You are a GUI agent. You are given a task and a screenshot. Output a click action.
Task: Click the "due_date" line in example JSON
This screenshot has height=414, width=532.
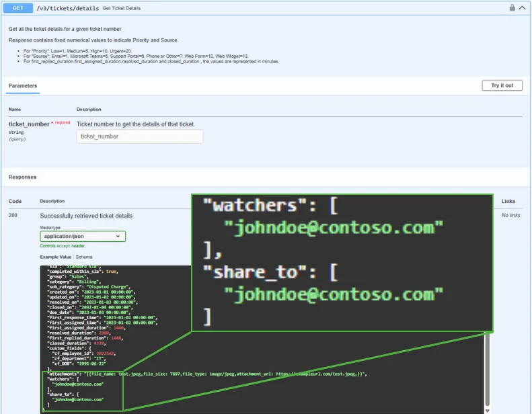89,313
